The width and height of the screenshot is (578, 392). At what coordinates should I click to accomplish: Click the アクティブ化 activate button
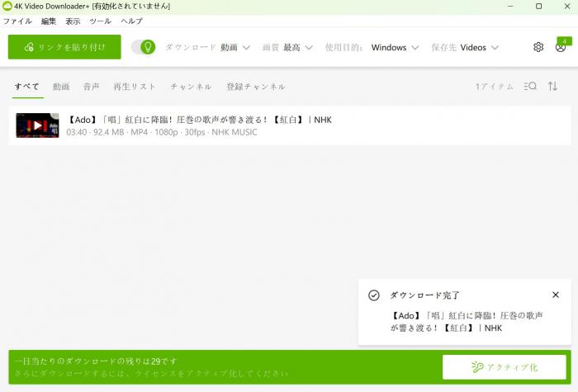[505, 367]
